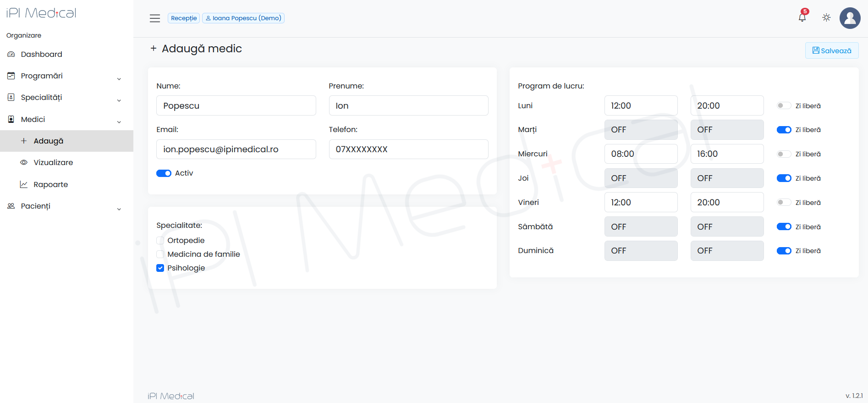Viewport: 868px width, 403px height.
Task: Click the Dashboard gauge icon
Action: tap(11, 54)
